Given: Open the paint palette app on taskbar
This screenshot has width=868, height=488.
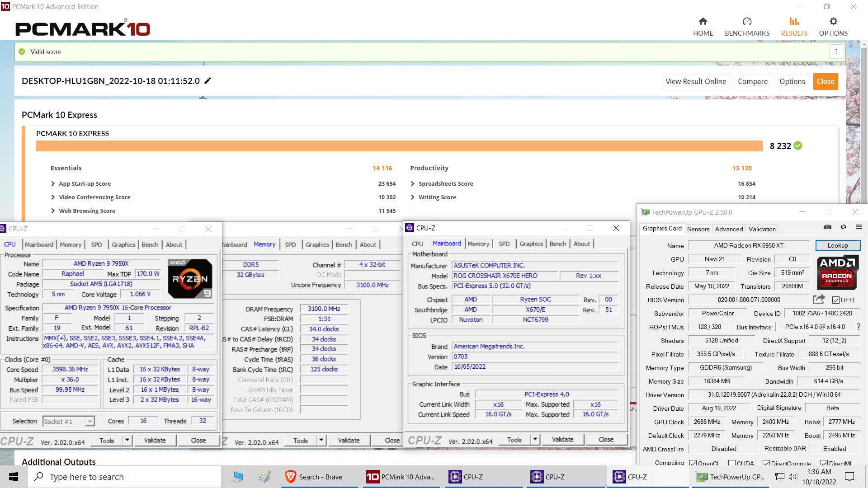Looking at the screenshot, I should (x=264, y=477).
